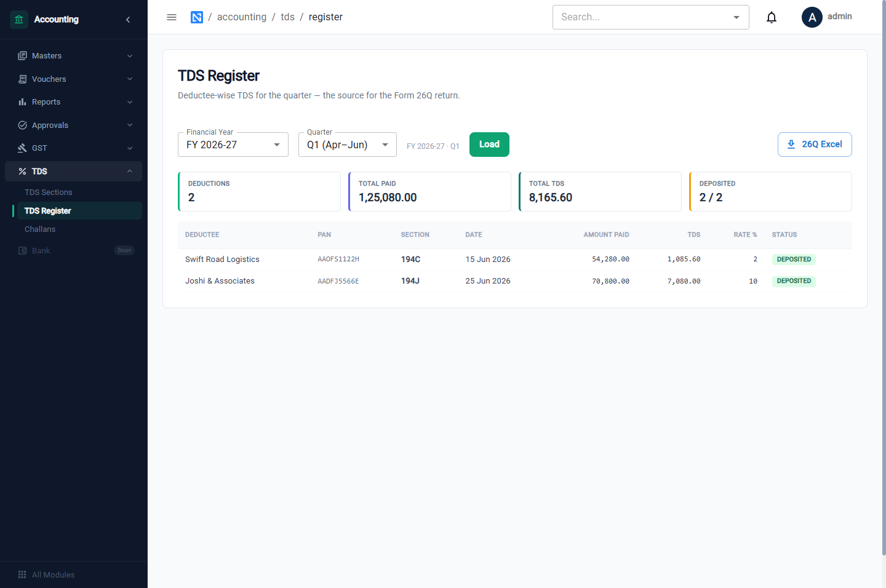Click the GST gavel icon
Viewport: 886px width, 588px height.
point(22,148)
